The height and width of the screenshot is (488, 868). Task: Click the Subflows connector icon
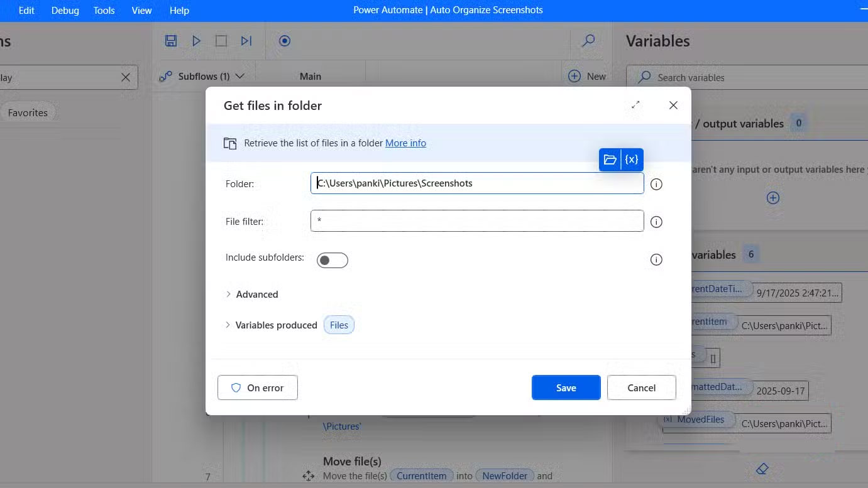[x=165, y=77]
